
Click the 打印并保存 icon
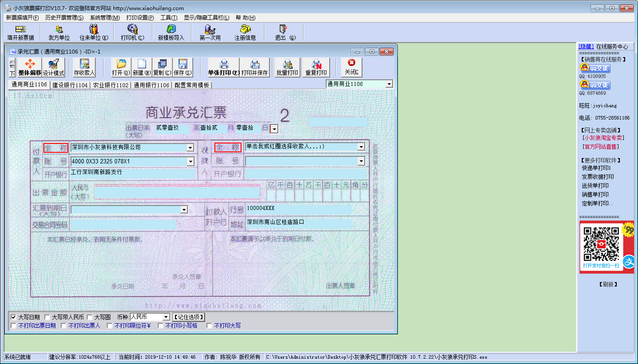255,67
